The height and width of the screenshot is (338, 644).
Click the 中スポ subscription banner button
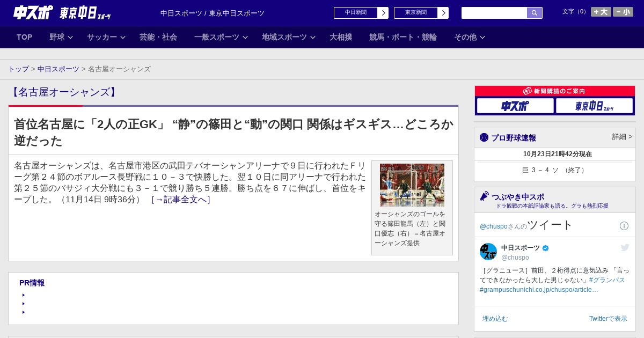click(x=515, y=106)
